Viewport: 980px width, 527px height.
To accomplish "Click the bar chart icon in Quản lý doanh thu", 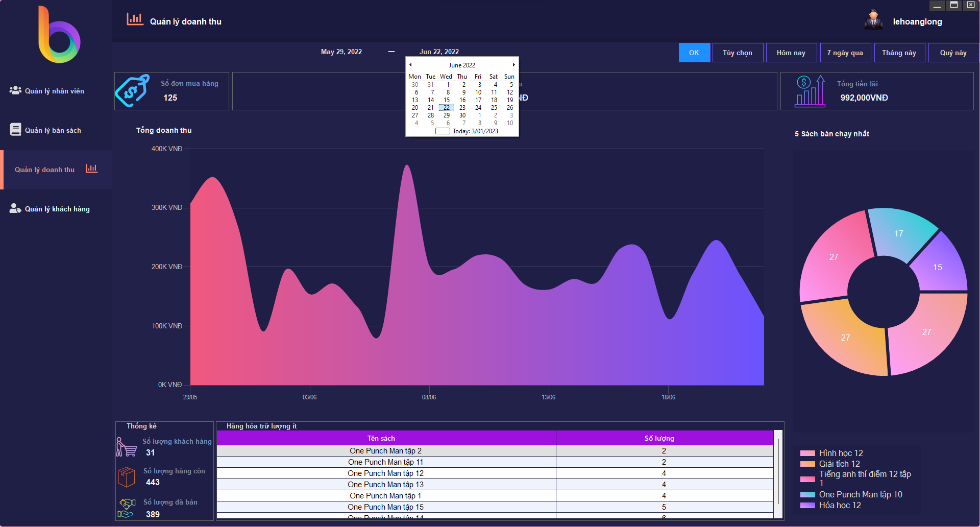I will tap(92, 169).
